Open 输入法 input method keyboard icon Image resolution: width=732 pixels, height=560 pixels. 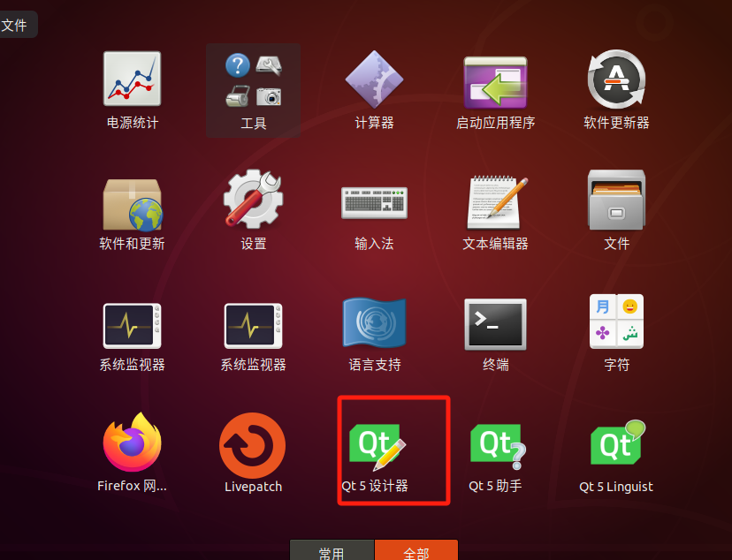[x=374, y=203]
